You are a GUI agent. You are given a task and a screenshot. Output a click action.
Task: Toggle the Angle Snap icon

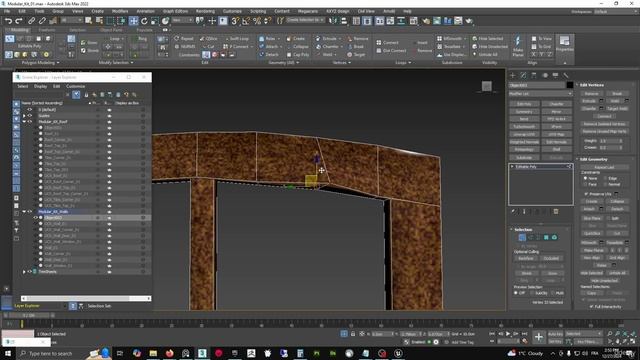246,20
